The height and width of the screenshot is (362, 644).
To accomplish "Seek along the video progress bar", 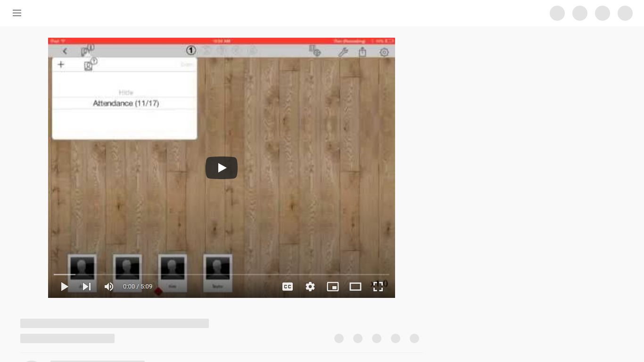I will point(222,274).
